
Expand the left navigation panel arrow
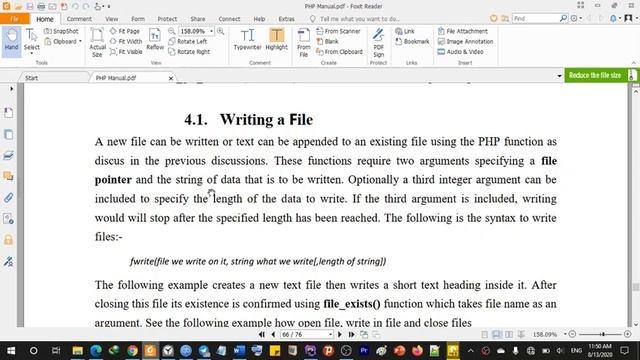tap(11, 89)
